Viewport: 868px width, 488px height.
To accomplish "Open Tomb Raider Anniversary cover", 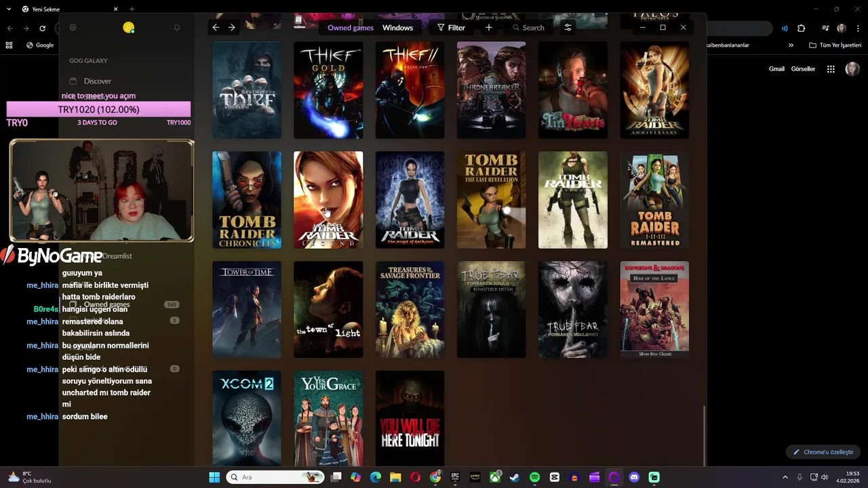I will (x=654, y=90).
